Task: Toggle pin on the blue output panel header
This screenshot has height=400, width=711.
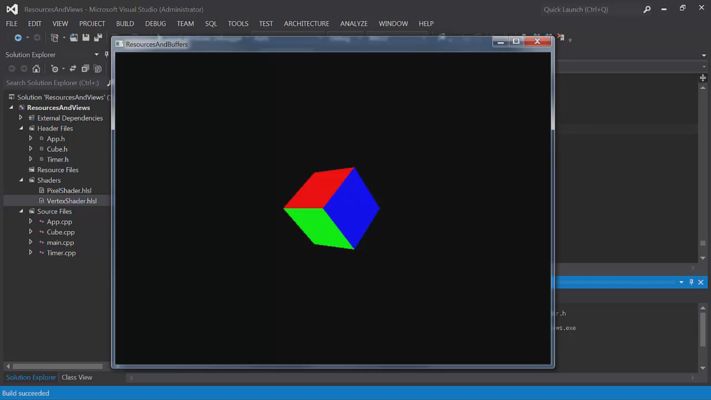Action: (691, 282)
